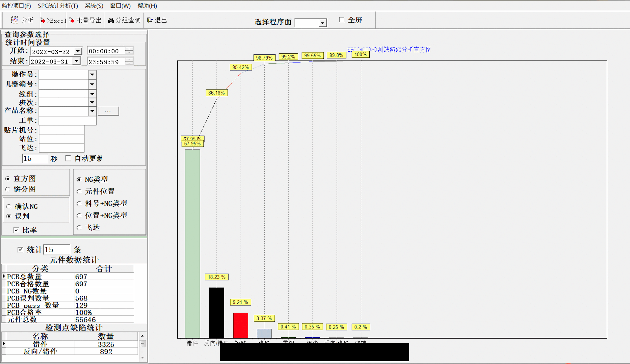Decrease end time with spinner down arrow
630x364 pixels.
(x=129, y=63)
